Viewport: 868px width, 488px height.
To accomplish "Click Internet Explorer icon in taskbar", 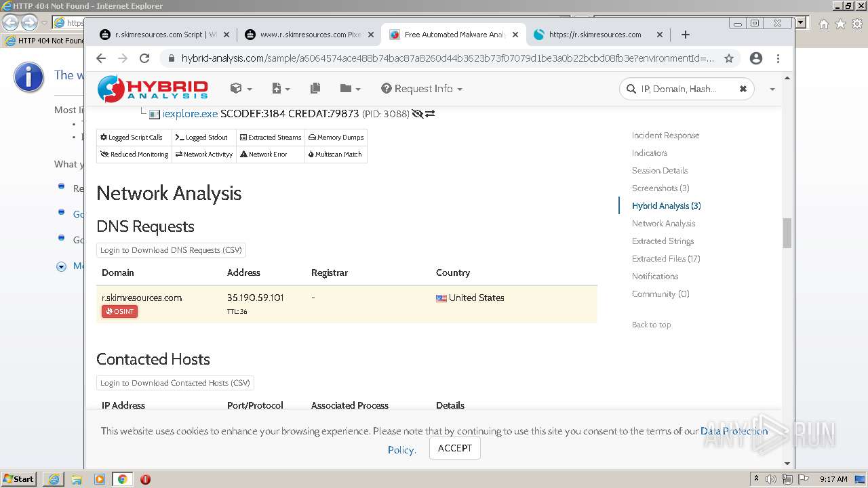I will click(x=54, y=479).
